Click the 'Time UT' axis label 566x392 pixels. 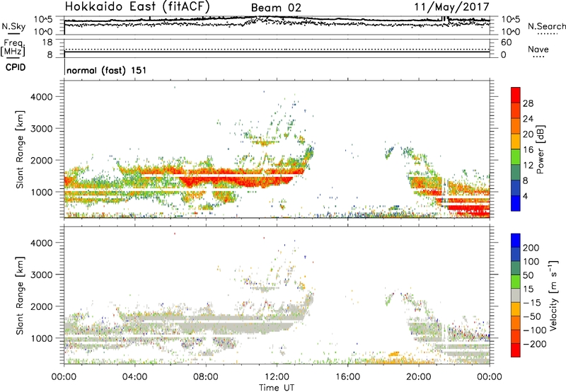click(277, 388)
